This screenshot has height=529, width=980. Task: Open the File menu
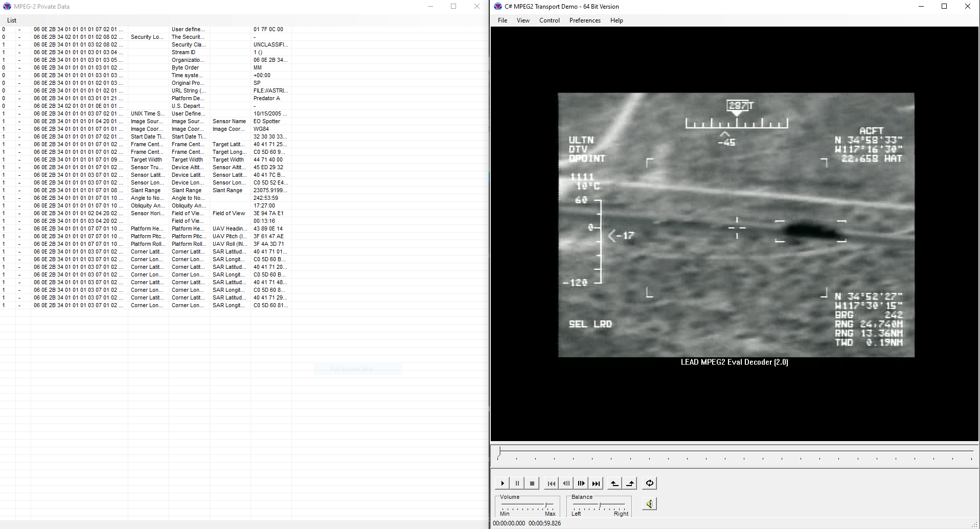[x=503, y=20]
